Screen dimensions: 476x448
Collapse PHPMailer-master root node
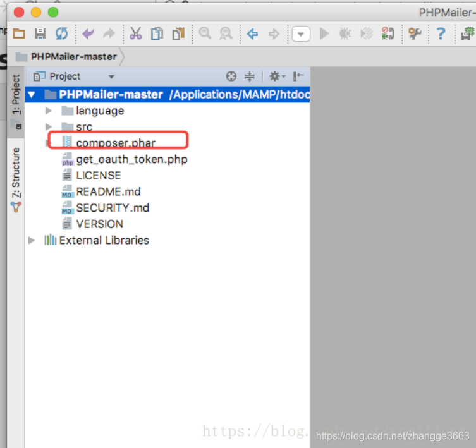[32, 95]
